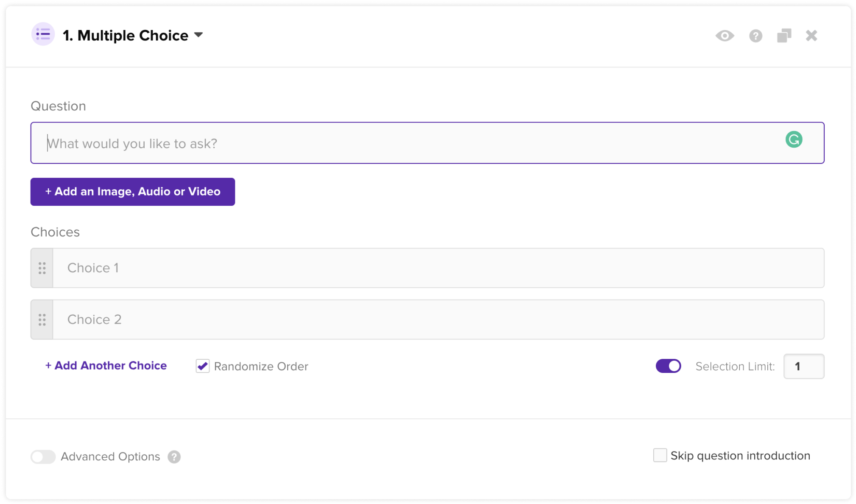Viewport: 856px width, 504px height.
Task: Duplicate the question using copy icon
Action: [x=784, y=36]
